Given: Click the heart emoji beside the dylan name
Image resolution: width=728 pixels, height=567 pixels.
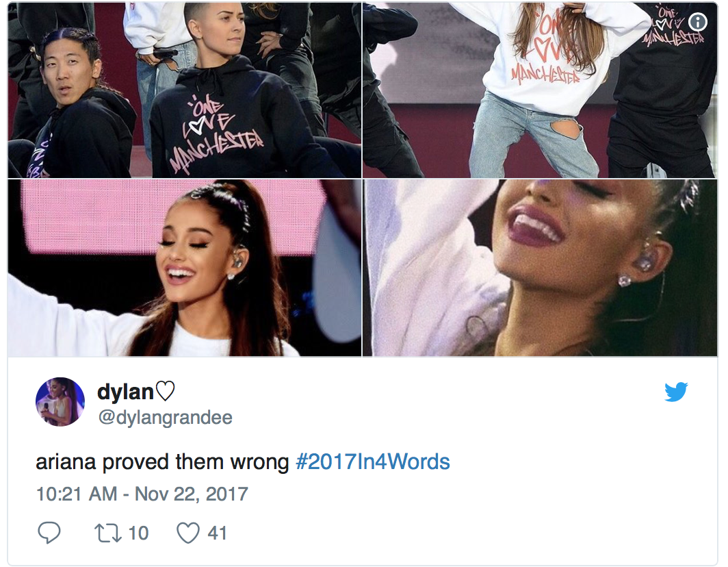Looking at the screenshot, I should point(165,391).
